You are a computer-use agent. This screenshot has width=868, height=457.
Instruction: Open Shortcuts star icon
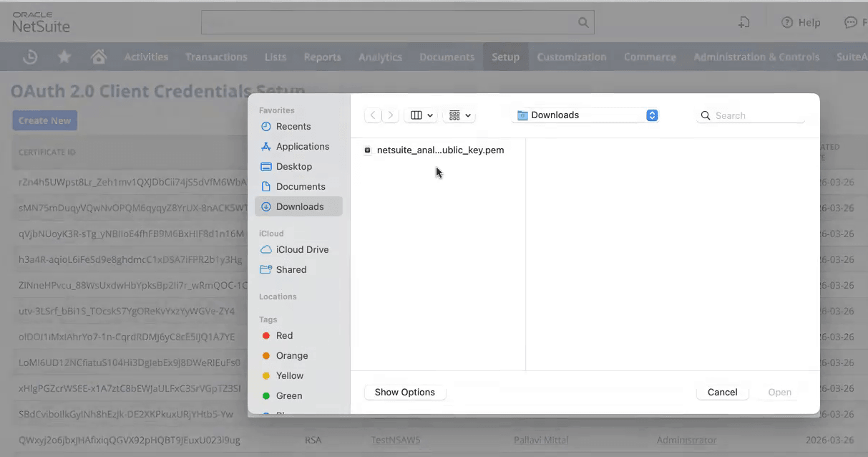[x=64, y=57]
